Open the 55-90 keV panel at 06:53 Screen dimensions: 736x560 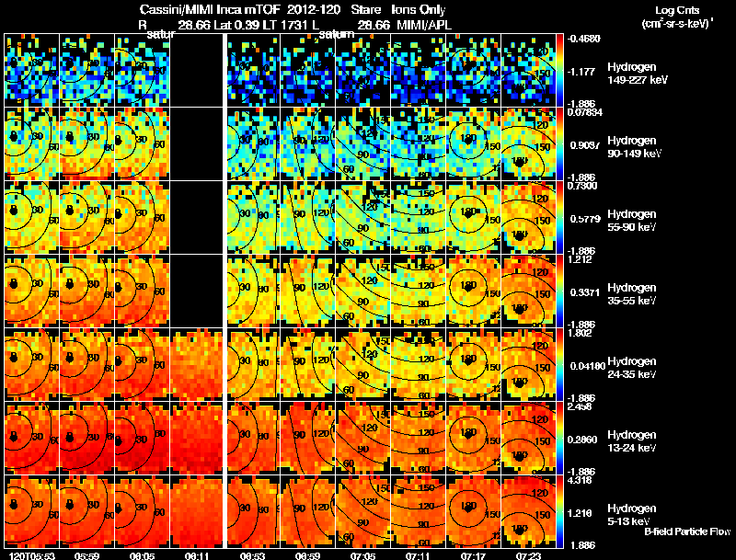[x=254, y=217]
